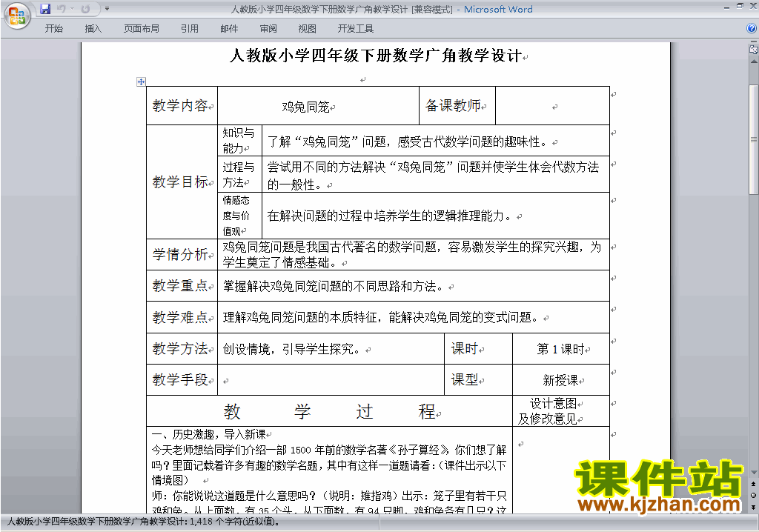Click the vertical scrollbar down arrow
Viewport: 759px width, 532px height.
pyautogui.click(x=753, y=473)
